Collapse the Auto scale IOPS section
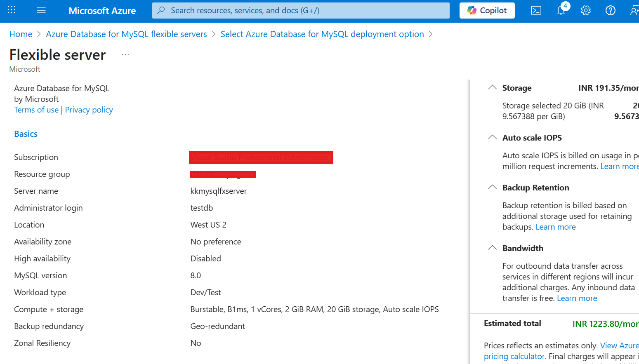 tap(492, 137)
